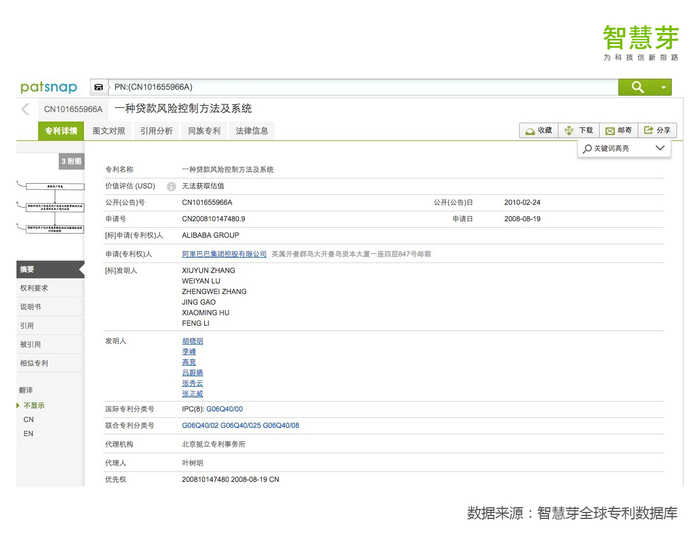This screenshot has height=543, width=700.
Task: Click agency 北京挺立专利事务所
Action: tap(213, 444)
